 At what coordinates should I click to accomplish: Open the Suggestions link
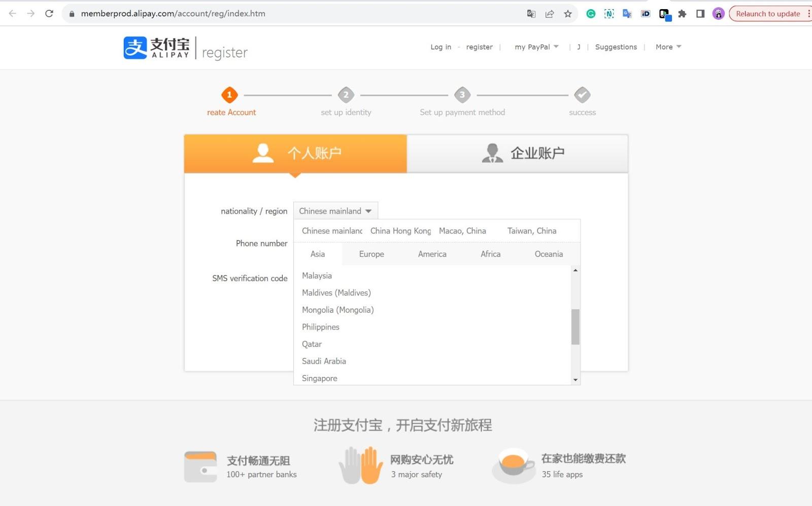tap(616, 47)
